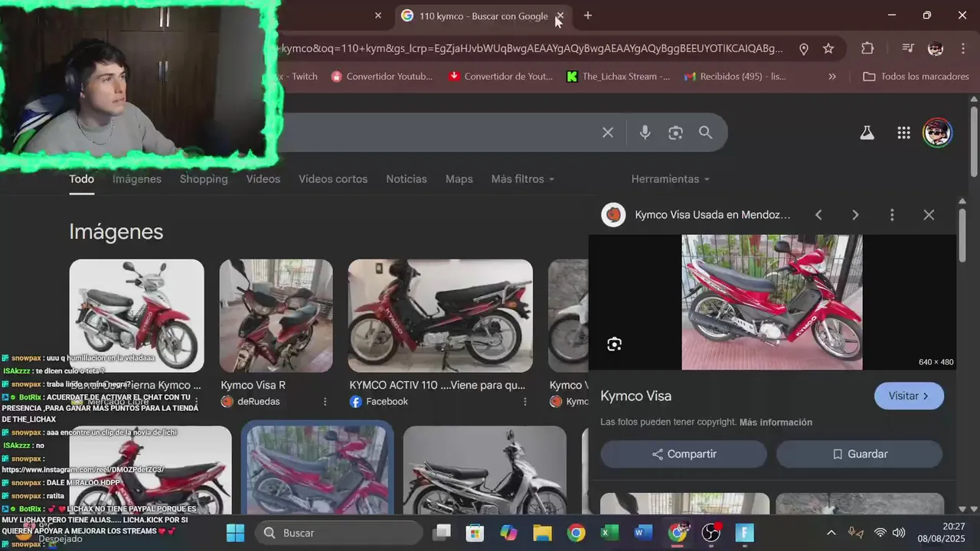The width and height of the screenshot is (980, 551).
Task: Show next image in preview panel
Action: 855,215
